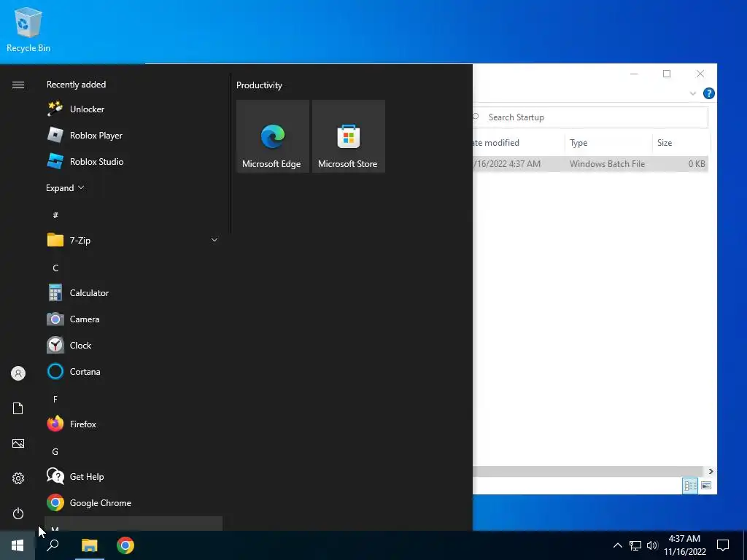The width and height of the screenshot is (747, 560).
Task: Open Calculator app
Action: pyautogui.click(x=133, y=293)
